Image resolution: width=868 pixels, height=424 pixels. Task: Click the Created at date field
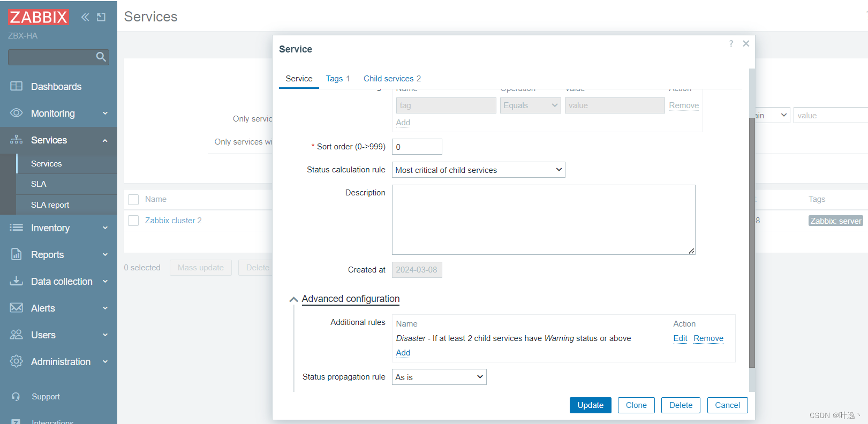click(417, 270)
